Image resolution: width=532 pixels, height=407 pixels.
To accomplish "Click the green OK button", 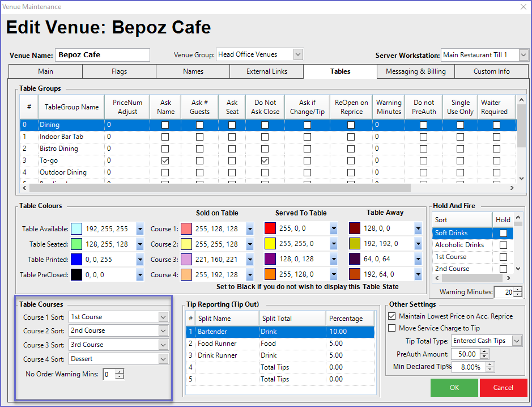I will (x=454, y=388).
